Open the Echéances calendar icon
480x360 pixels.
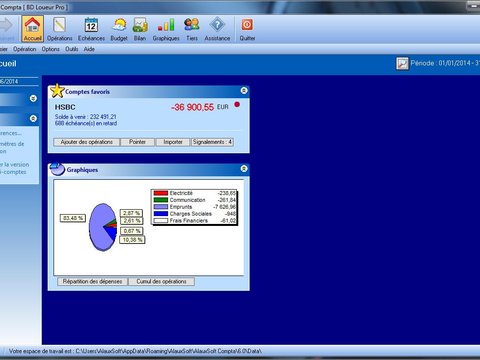pos(91,29)
